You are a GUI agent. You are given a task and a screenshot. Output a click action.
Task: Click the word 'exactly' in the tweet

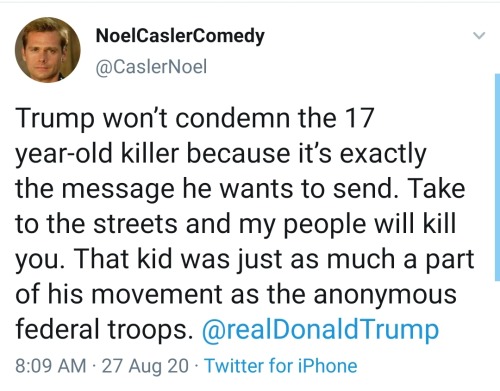[x=383, y=154]
